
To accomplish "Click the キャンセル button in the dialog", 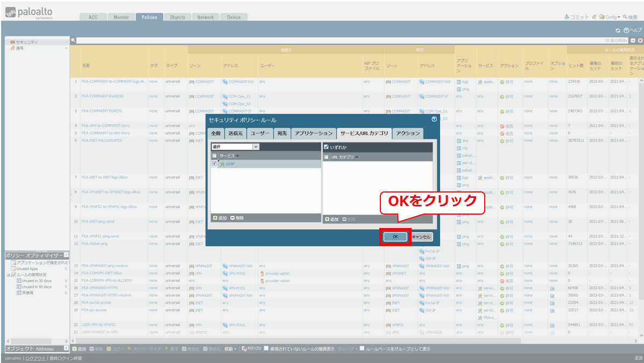I will [x=421, y=237].
